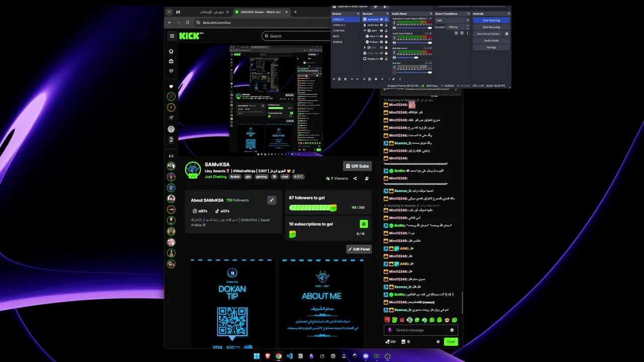Click the pencil edit icon in About SAMvKSA
The height and width of the screenshot is (362, 644).
point(272,200)
